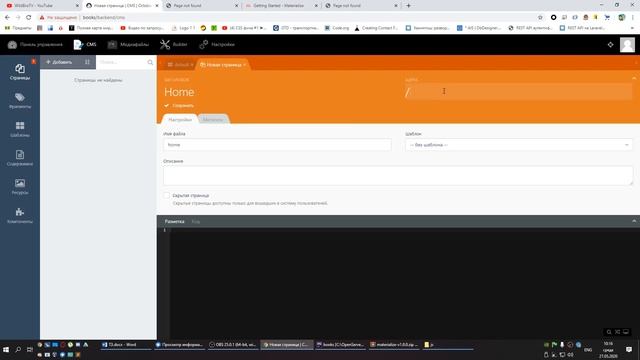Image resolution: width=640 pixels, height=360 pixels.
Task: Click the ENG language indicator in tray
Action: point(588,350)
